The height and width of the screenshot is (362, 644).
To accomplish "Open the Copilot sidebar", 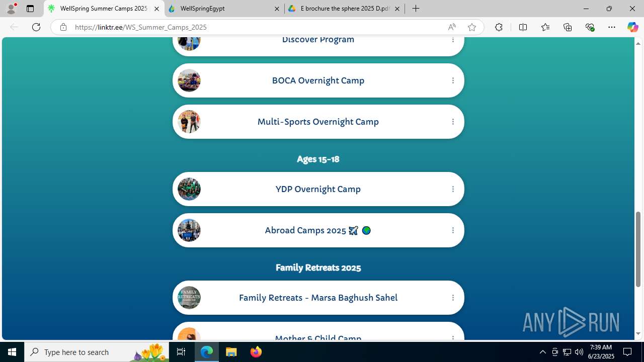I will 632,27.
